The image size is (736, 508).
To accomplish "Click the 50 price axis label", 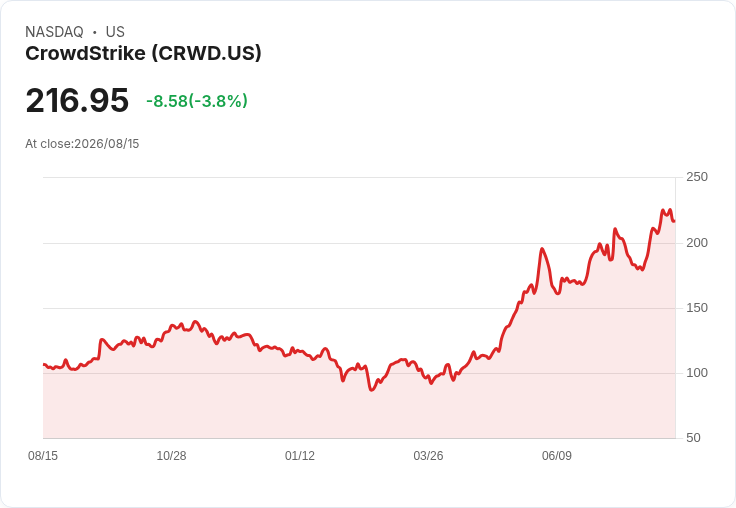I will click(x=693, y=438).
